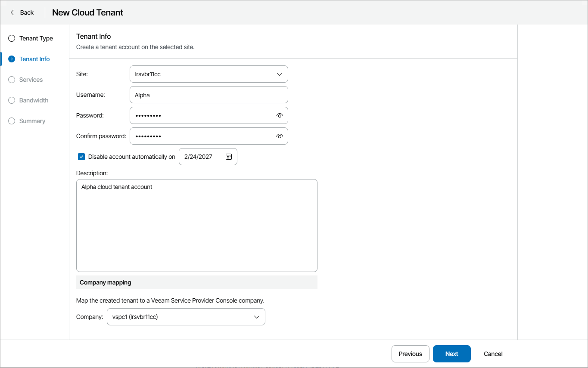
Task: Click the Bandwidth step circle icon
Action: tap(12, 100)
